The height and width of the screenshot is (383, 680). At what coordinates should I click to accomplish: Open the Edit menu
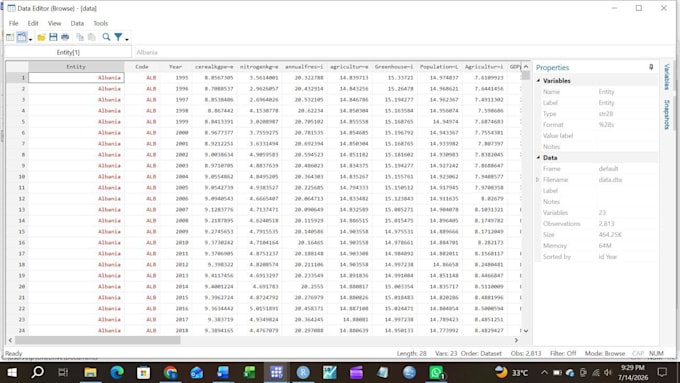[33, 23]
